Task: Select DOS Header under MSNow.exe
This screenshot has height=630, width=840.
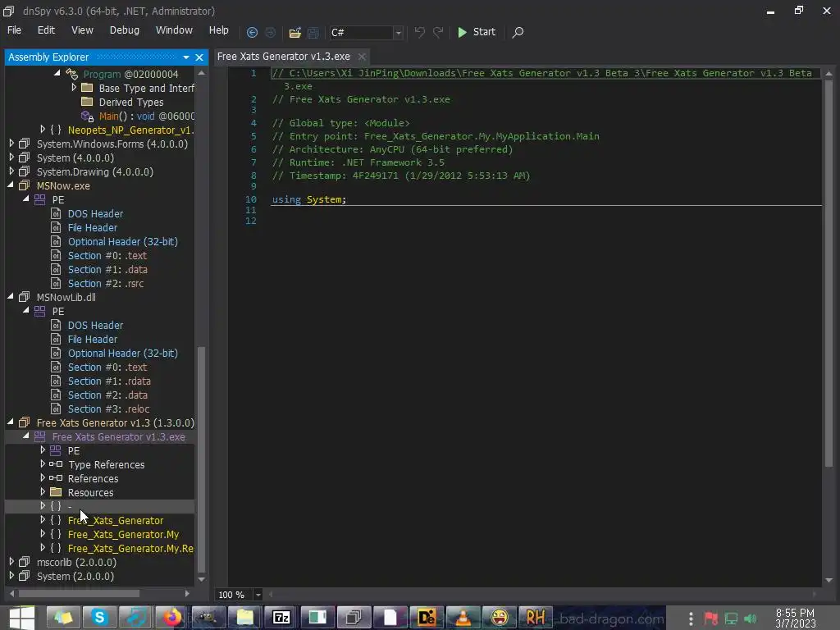Action: [95, 214]
